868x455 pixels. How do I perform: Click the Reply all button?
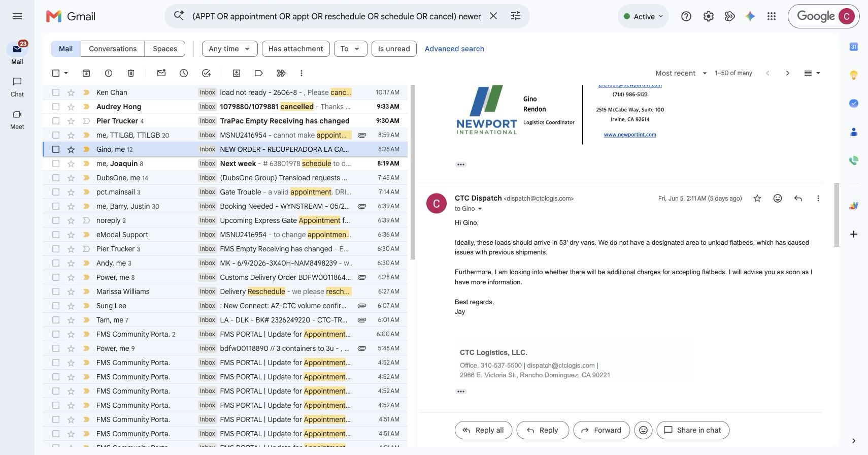click(x=483, y=430)
